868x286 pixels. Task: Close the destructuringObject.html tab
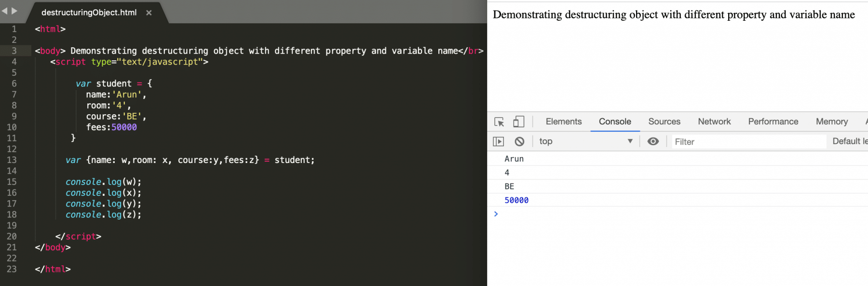[149, 13]
